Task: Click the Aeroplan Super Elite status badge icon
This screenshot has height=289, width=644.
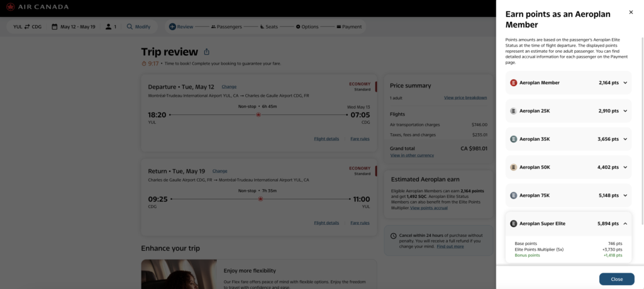Action: pyautogui.click(x=514, y=224)
